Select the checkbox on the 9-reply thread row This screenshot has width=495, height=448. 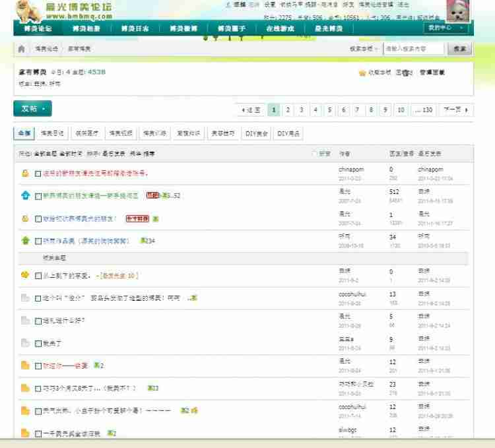point(38,343)
